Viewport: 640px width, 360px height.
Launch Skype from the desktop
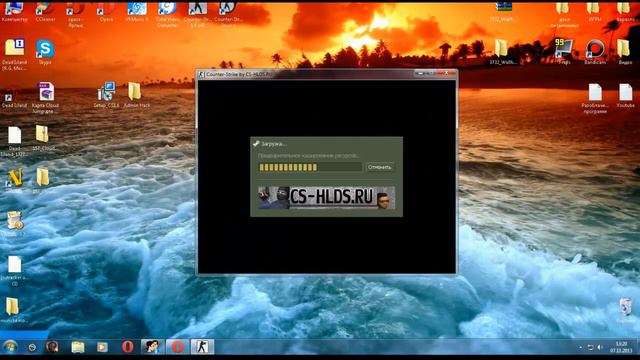click(45, 52)
